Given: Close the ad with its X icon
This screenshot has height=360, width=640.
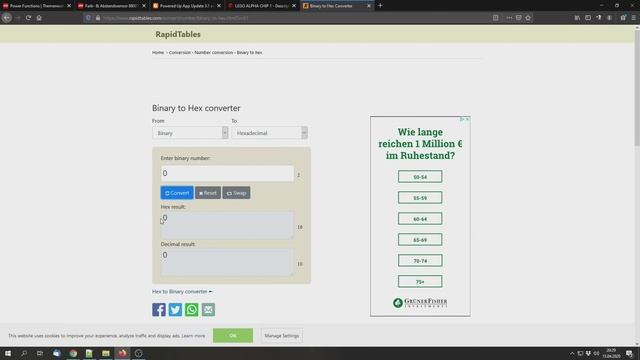Looking at the screenshot, I should 467,119.
